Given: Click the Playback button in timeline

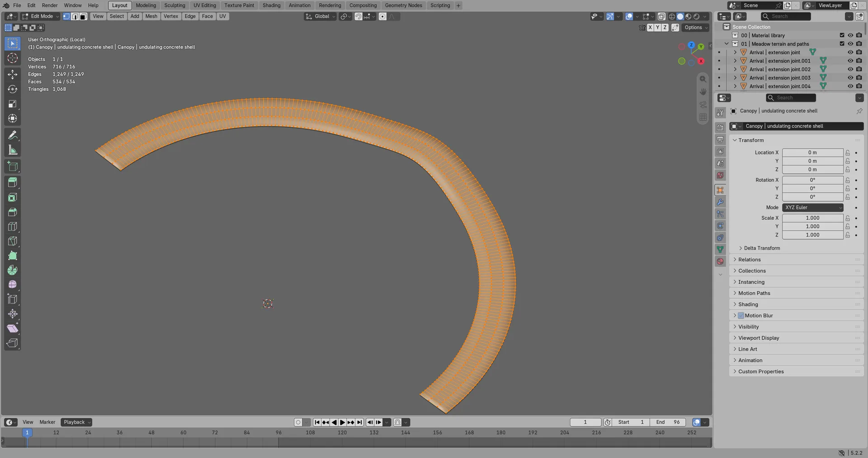Looking at the screenshot, I should (76, 422).
